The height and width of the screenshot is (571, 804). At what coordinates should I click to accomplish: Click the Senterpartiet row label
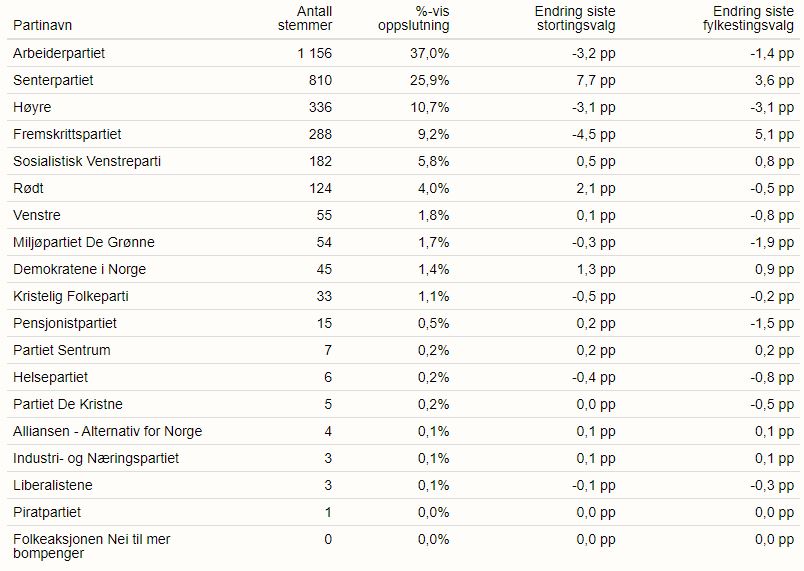(53, 80)
